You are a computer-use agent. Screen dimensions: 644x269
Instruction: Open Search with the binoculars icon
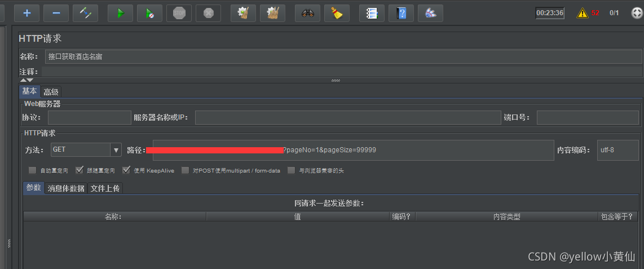pos(308,13)
